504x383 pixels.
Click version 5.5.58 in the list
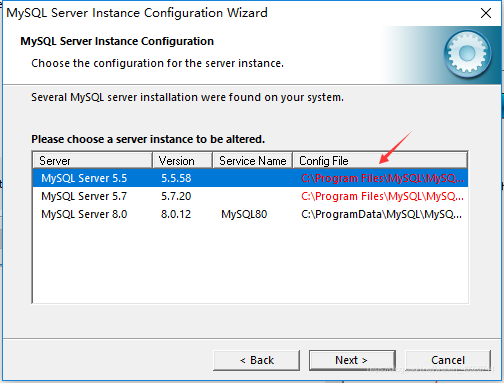click(x=176, y=178)
